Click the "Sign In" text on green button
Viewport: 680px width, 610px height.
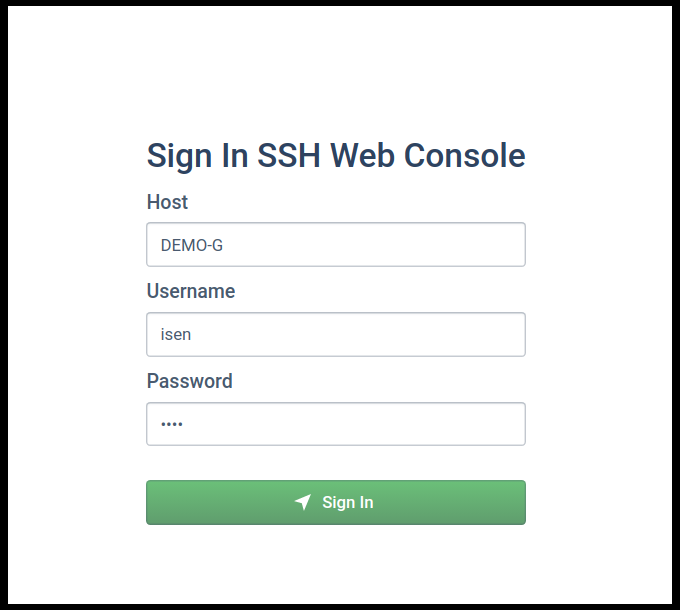click(348, 502)
